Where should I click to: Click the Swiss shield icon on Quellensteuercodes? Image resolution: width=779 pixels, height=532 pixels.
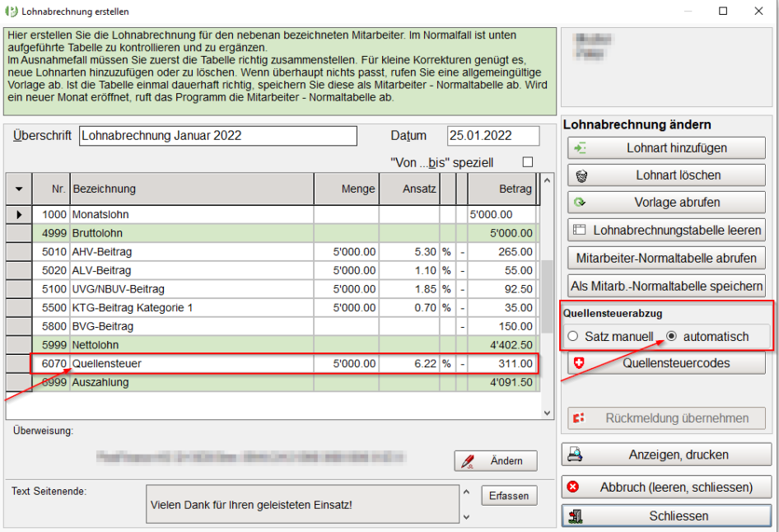579,363
